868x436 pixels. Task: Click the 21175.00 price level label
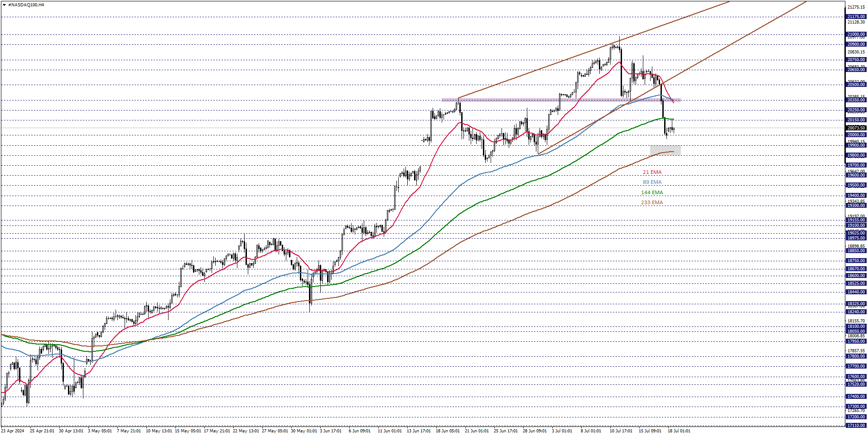point(856,17)
